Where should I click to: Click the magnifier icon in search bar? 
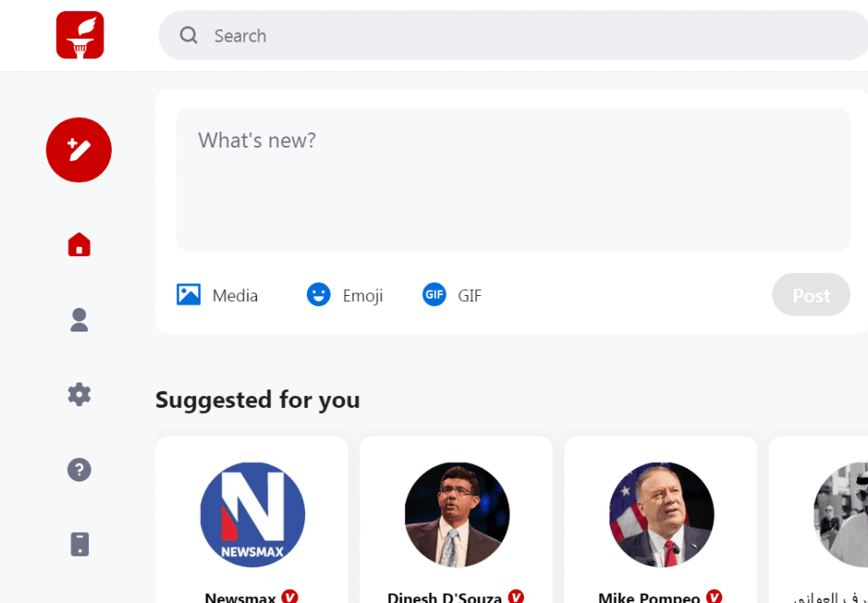coord(189,36)
